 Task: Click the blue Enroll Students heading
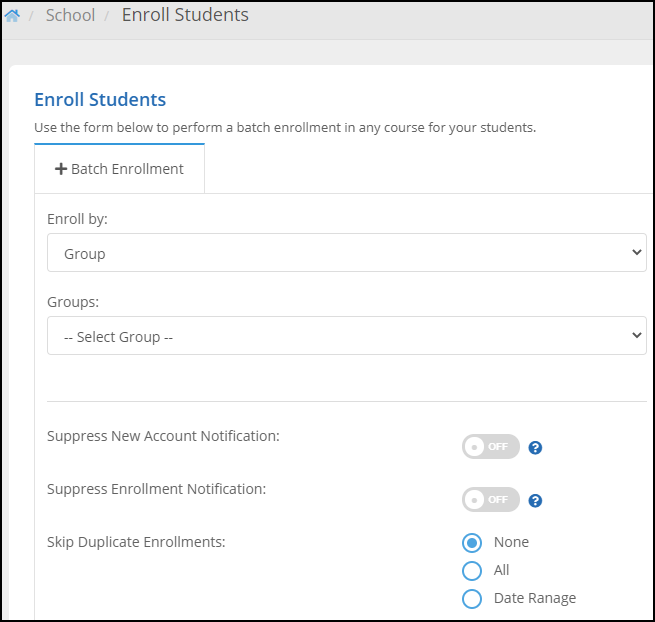(x=100, y=99)
